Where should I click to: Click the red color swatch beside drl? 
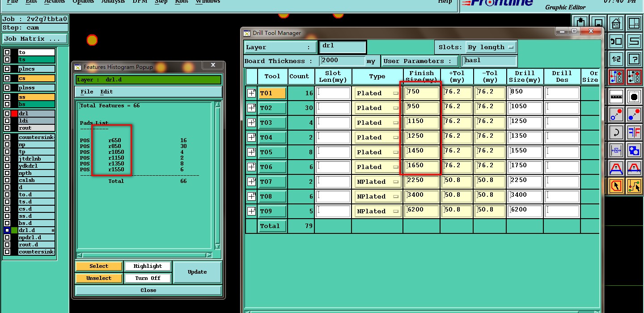pyautogui.click(x=14, y=114)
